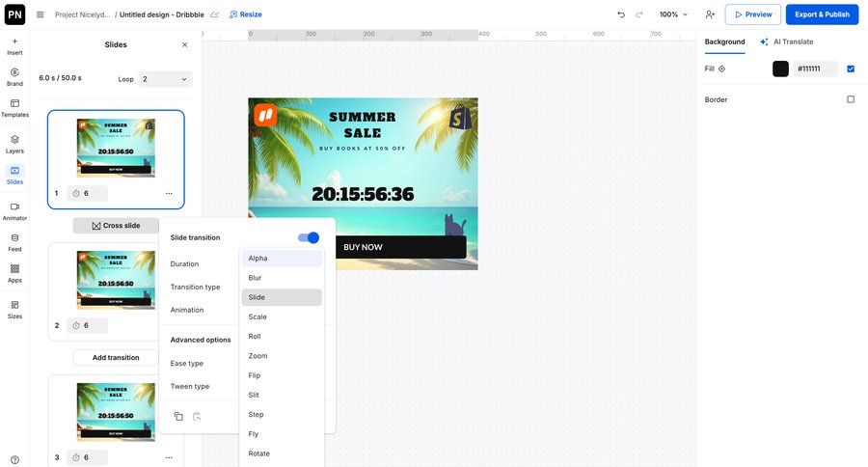The image size is (868, 467).
Task: Choose Step transition type
Action: pos(282,414)
